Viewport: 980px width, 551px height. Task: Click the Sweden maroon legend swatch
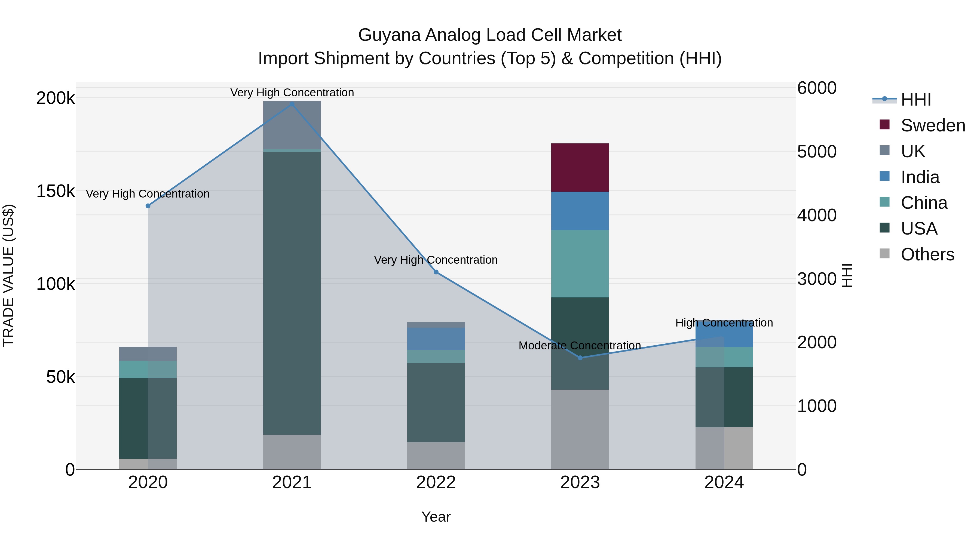[884, 124]
